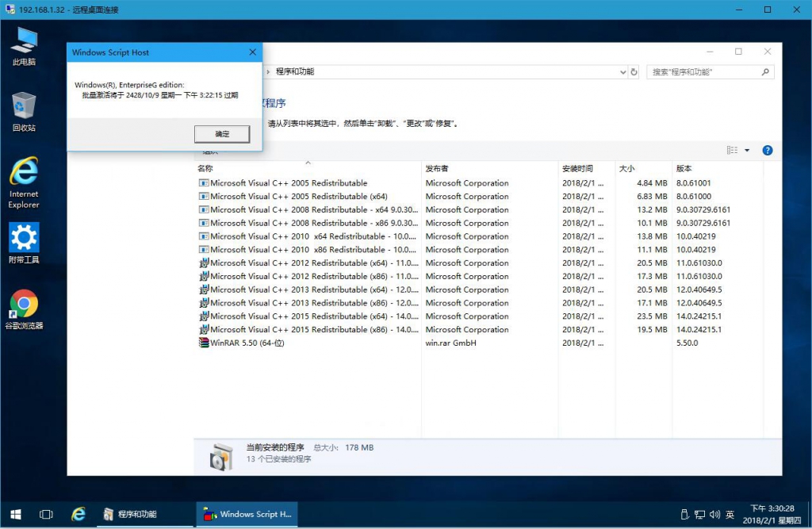Click size cell 23.5 MB
Viewport: 812px width, 529px height.
point(652,316)
